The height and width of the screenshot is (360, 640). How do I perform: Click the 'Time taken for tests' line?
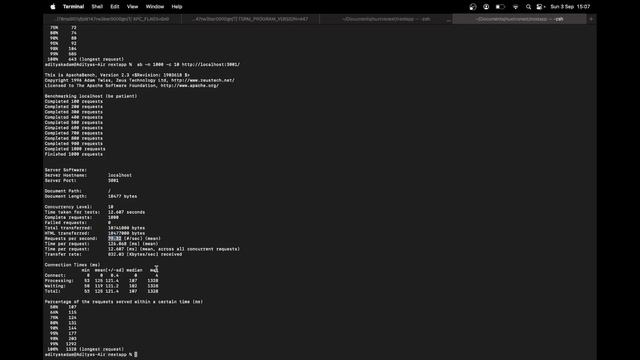tap(95, 212)
